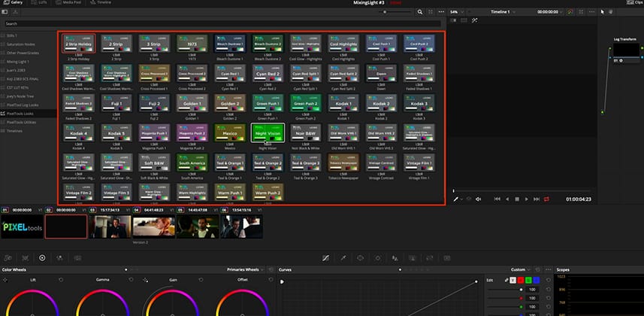This screenshot has width=644, height=316.
Task: Switch to the Timeline tab
Action: [x=101, y=2]
